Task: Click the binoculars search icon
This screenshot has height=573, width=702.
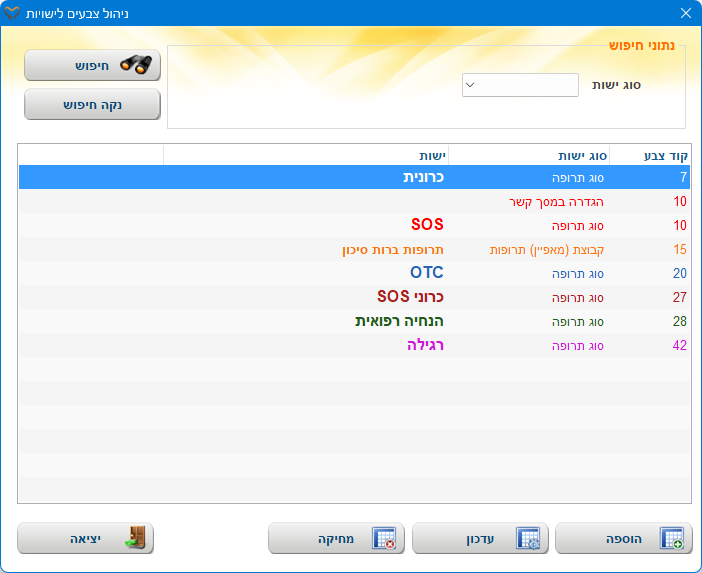Action: coord(136,65)
